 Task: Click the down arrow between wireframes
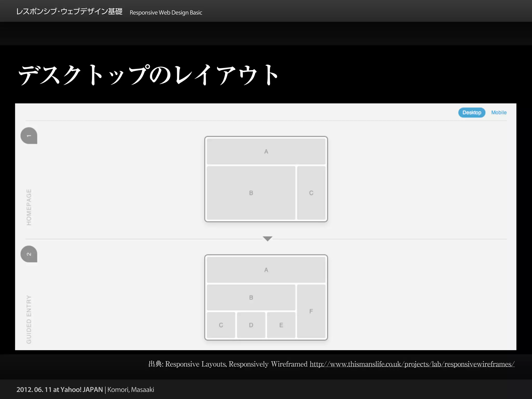click(267, 239)
